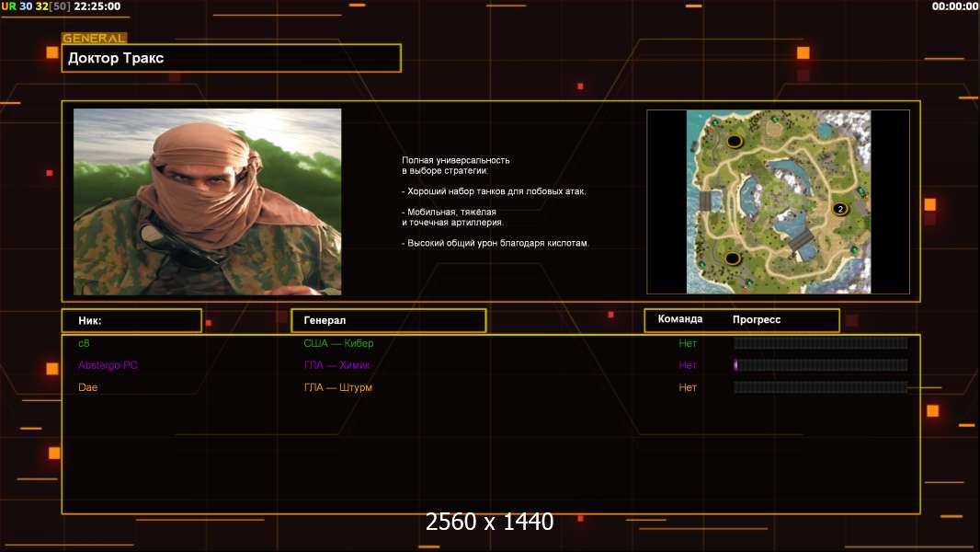Open the США — Кибер general entry
Screen dimensions: 980x552
click(338, 343)
